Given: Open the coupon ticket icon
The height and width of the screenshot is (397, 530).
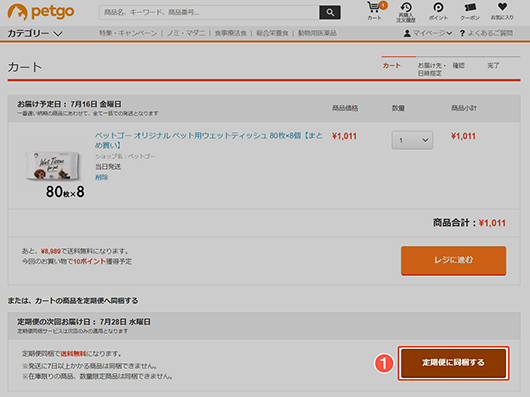Looking at the screenshot, I should pos(470,11).
